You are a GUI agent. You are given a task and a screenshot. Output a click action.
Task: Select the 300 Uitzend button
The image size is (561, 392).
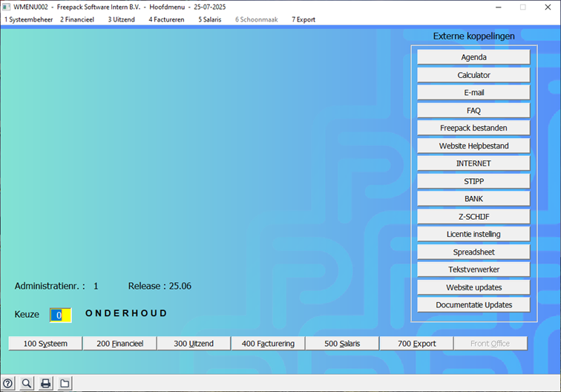point(194,344)
